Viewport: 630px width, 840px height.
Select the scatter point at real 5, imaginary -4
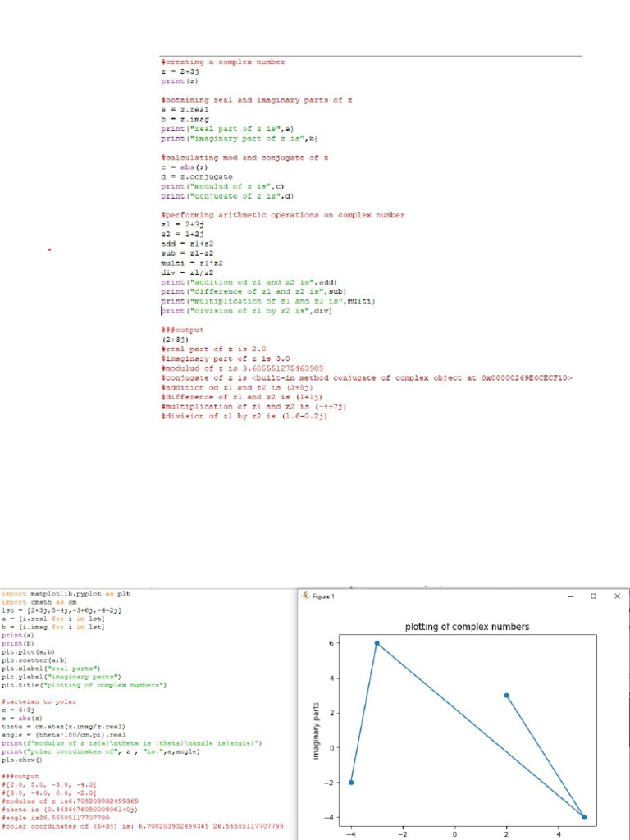tap(584, 818)
